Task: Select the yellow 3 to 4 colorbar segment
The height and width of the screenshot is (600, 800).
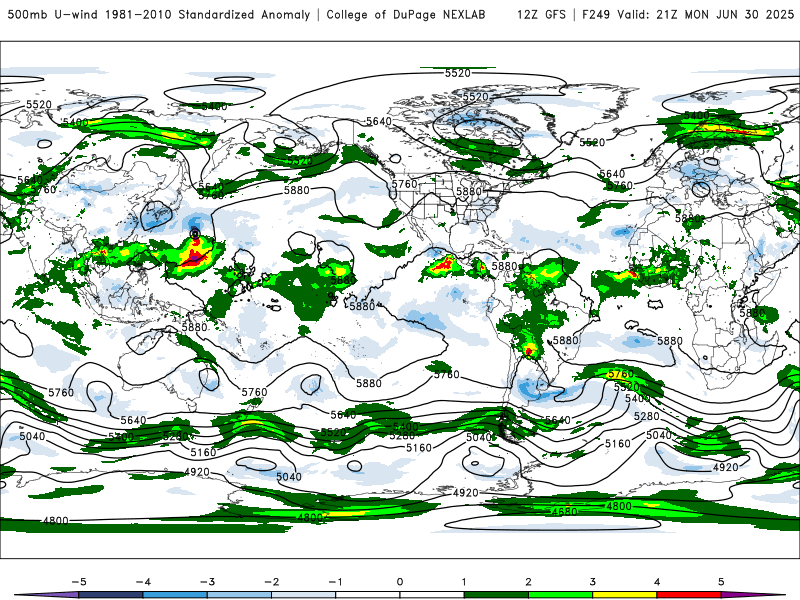Action: click(624, 595)
